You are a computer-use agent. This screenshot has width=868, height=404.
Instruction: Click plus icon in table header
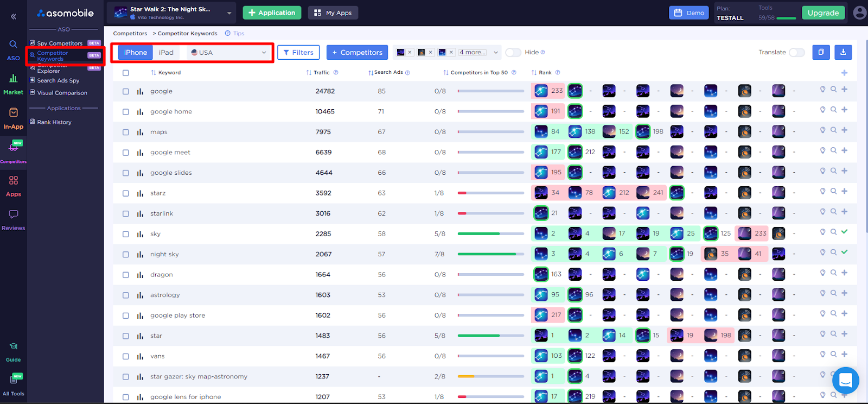(844, 73)
